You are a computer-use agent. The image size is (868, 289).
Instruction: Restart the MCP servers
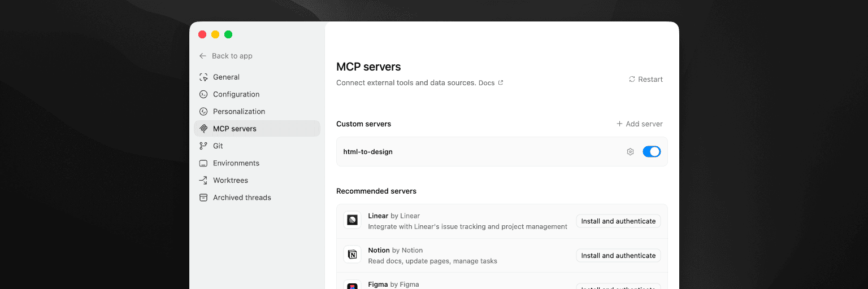(645, 80)
